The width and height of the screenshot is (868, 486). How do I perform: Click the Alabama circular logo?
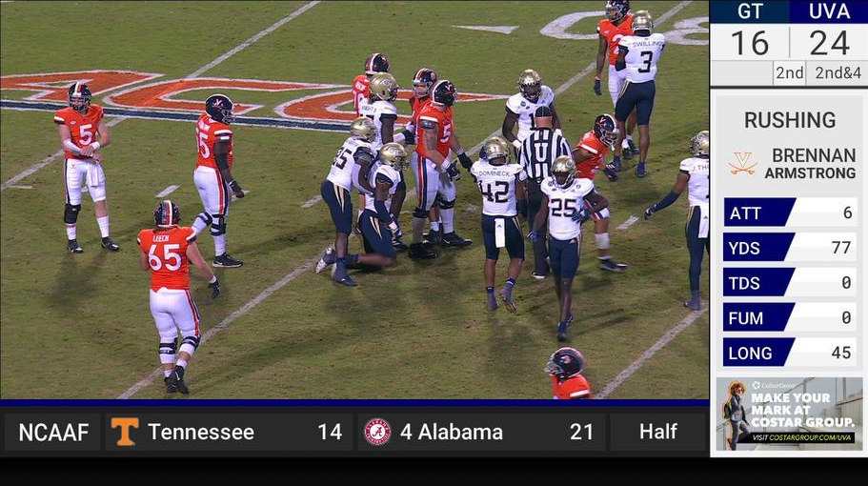point(377,432)
